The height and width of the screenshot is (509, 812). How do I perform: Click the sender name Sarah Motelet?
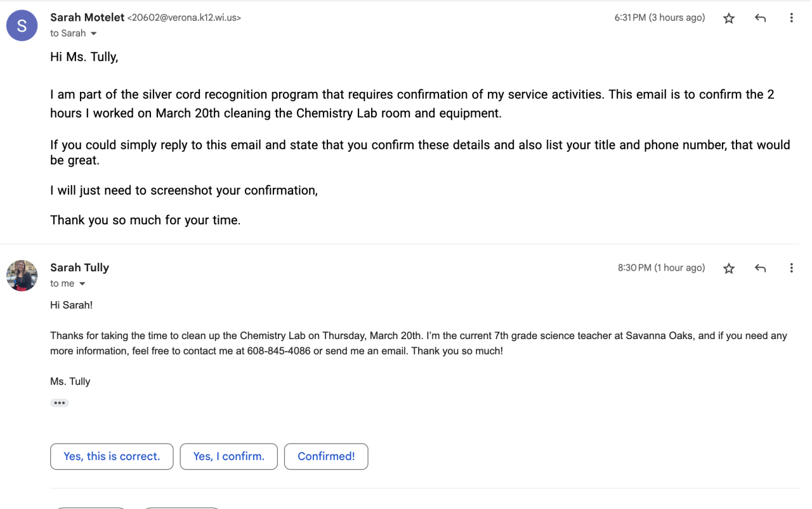coord(87,18)
